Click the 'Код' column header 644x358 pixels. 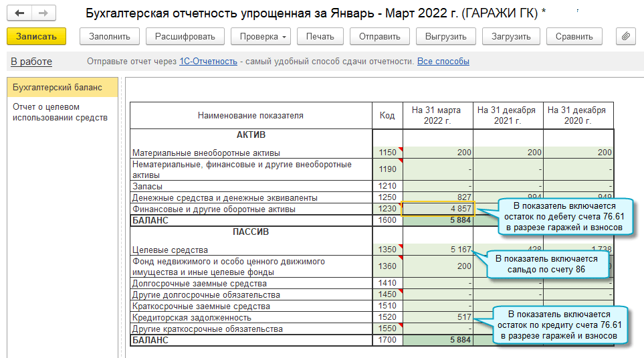pyautogui.click(x=387, y=116)
